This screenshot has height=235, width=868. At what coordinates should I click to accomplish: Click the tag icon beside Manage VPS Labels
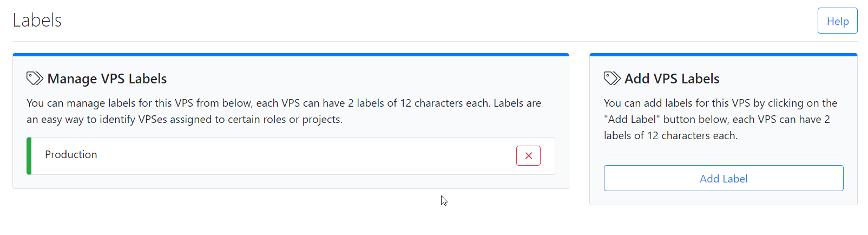(35, 79)
